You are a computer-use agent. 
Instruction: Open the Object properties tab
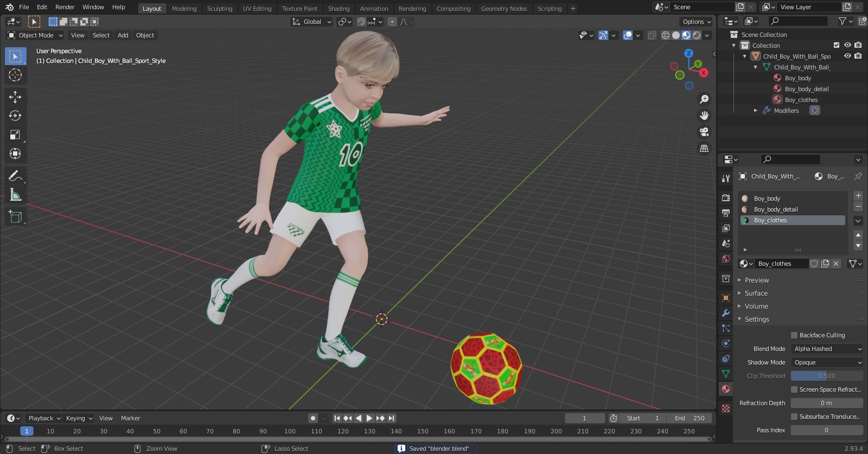click(726, 298)
